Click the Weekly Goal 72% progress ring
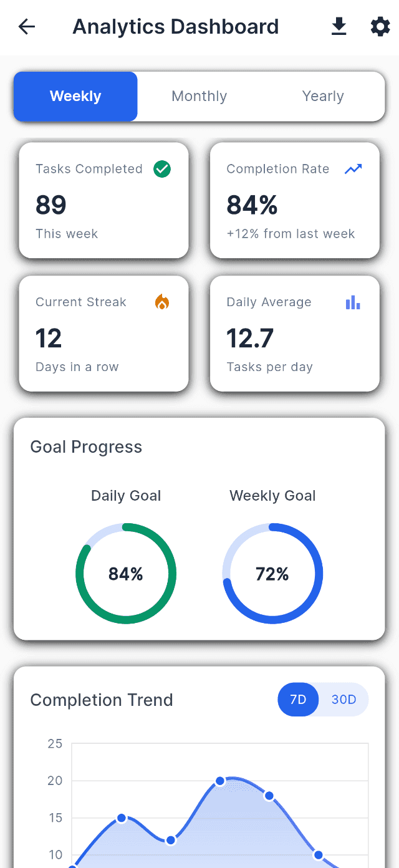Viewport: 399px width, 868px height. [x=272, y=574]
